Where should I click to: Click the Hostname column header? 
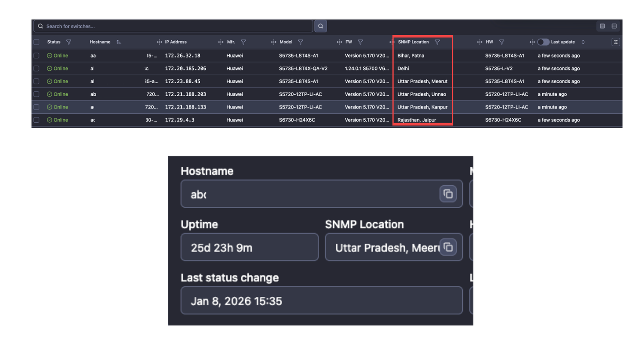pos(100,42)
